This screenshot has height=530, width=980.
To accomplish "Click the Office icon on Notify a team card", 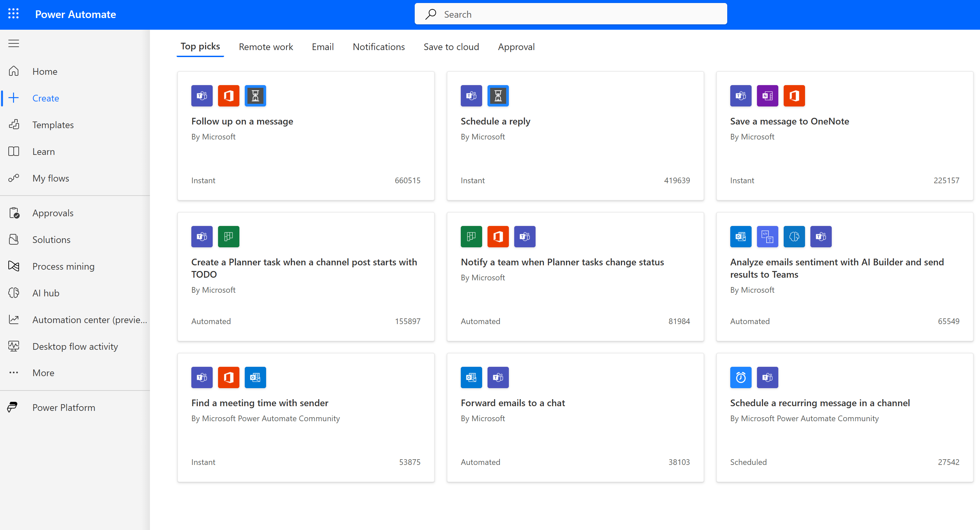I will coord(498,237).
